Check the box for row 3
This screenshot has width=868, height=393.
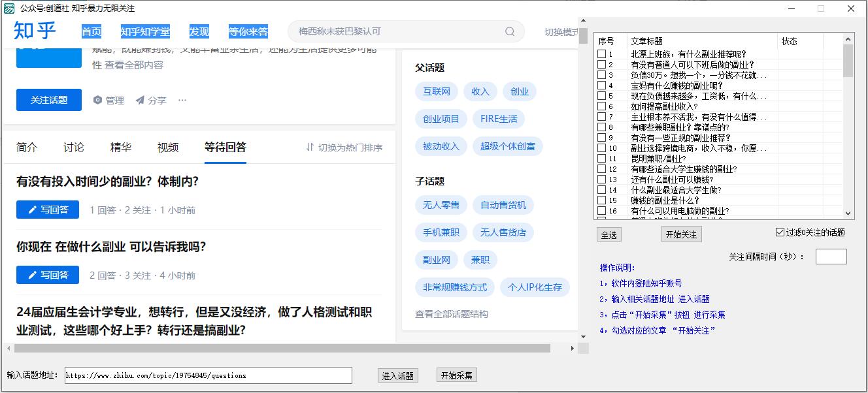pos(601,75)
